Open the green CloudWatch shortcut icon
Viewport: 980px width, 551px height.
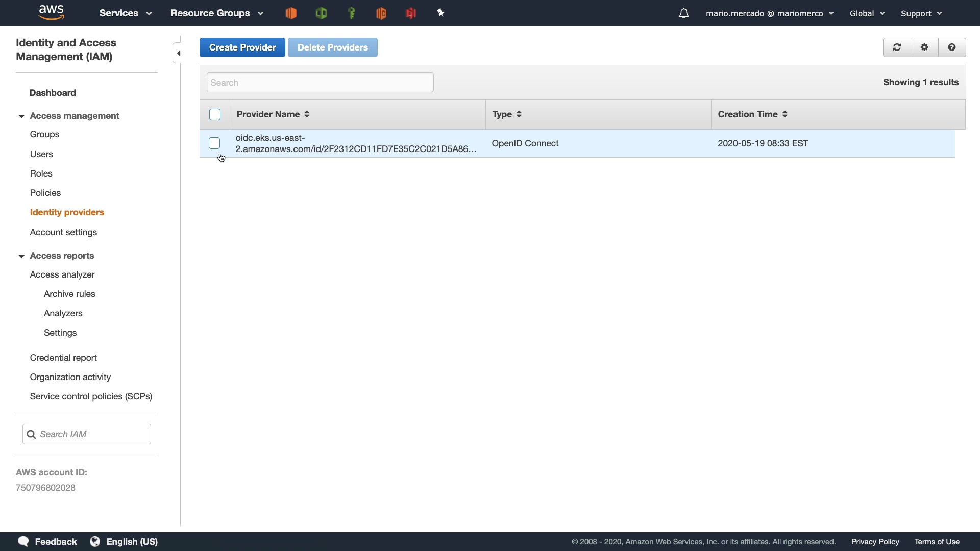coord(321,13)
